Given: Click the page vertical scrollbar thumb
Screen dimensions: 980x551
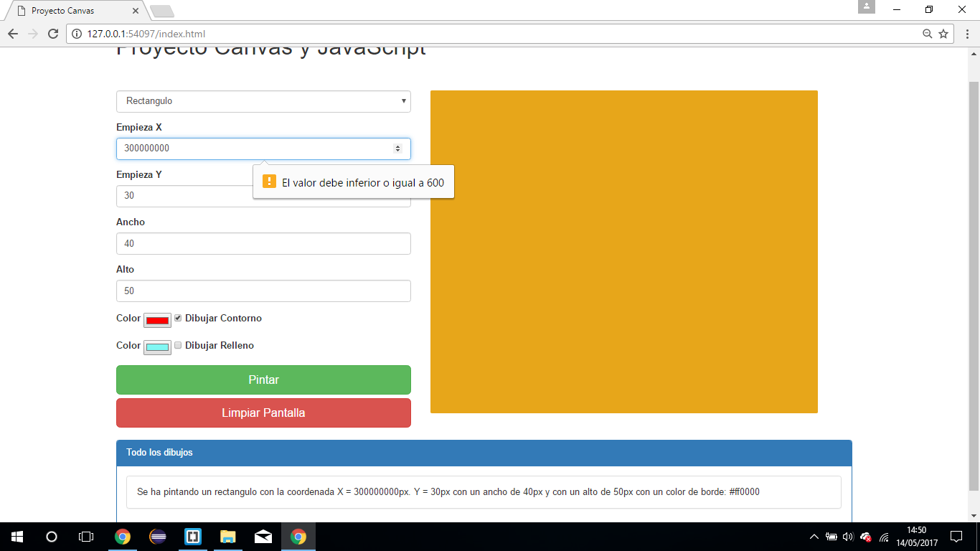Looking at the screenshot, I should [x=974, y=286].
